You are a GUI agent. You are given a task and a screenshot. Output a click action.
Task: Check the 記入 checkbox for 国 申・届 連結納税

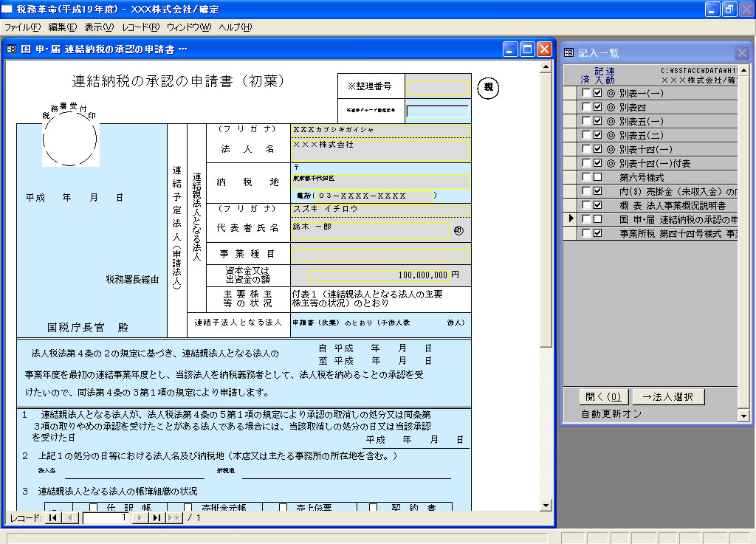(598, 218)
